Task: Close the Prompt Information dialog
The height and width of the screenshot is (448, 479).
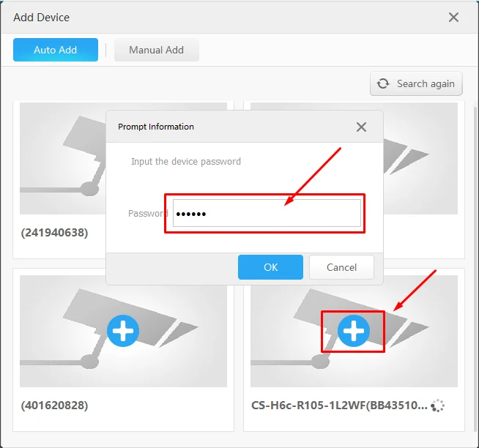Action: [361, 127]
